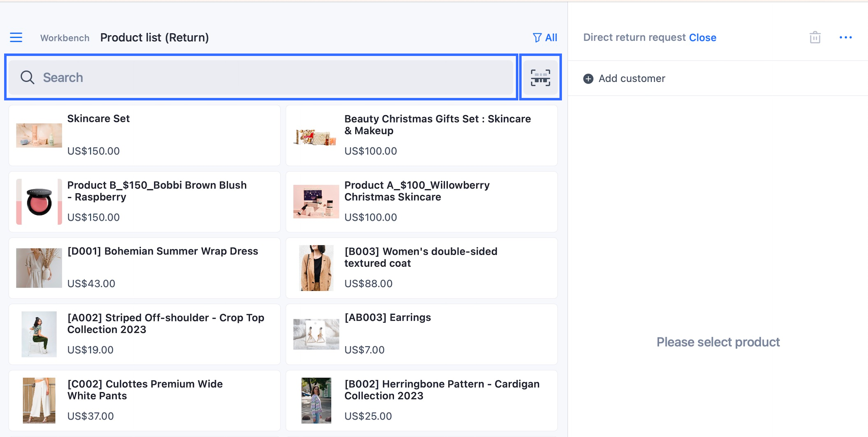Open the hamburger menu

tap(16, 37)
